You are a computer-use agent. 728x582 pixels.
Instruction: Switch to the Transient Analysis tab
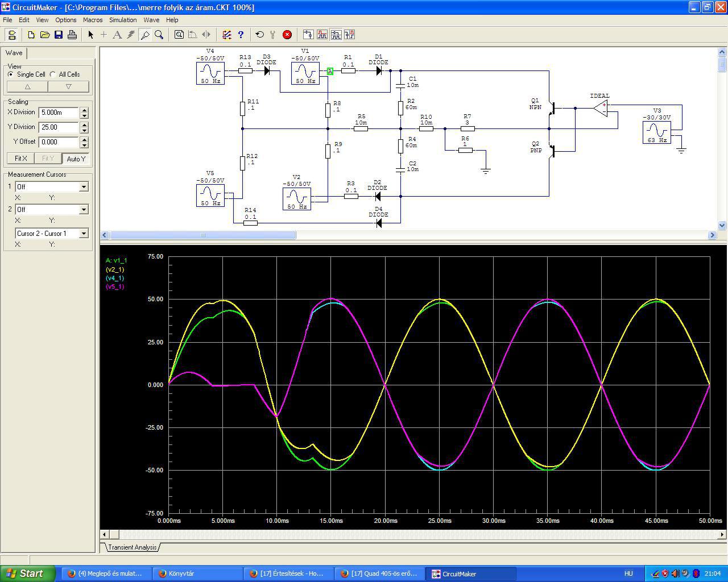(132, 547)
